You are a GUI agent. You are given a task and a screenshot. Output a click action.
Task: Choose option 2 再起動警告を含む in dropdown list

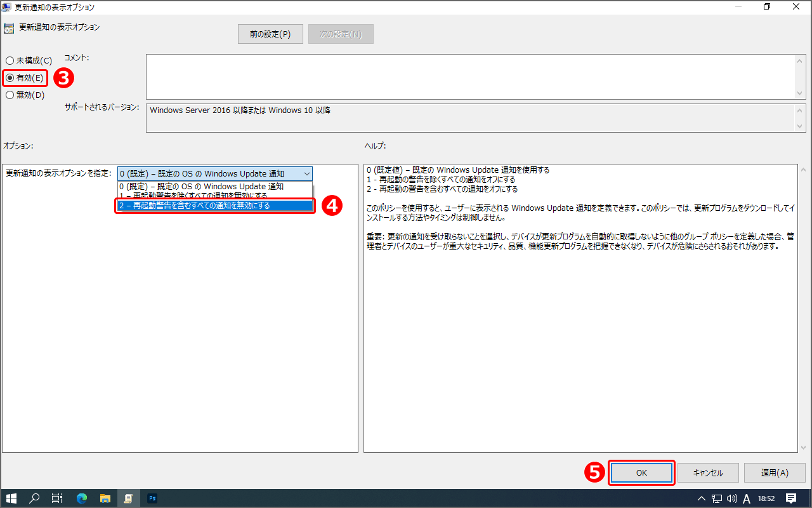[214, 206]
